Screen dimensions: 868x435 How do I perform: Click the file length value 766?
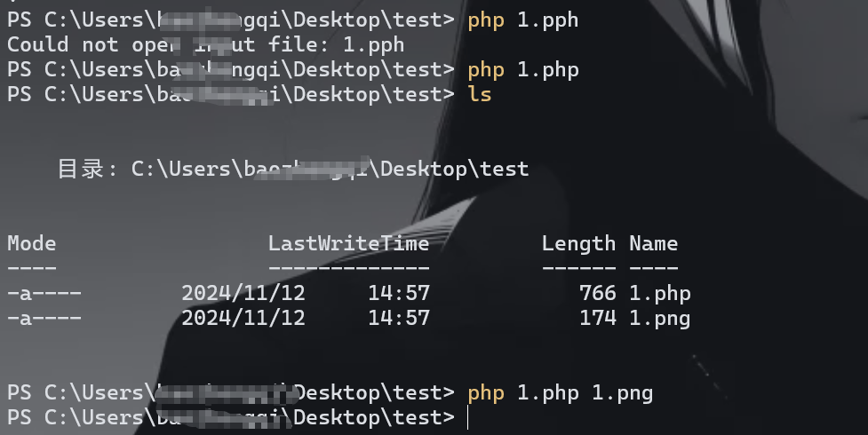597,293
